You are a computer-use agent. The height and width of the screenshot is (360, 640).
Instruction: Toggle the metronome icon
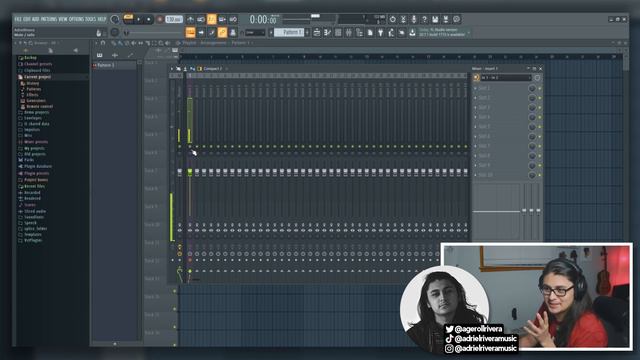191,19
